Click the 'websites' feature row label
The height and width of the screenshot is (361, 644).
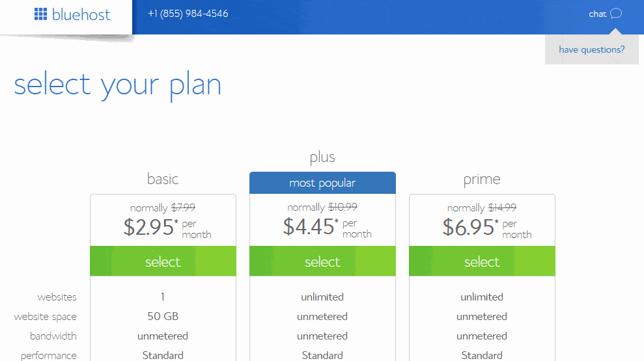[57, 297]
